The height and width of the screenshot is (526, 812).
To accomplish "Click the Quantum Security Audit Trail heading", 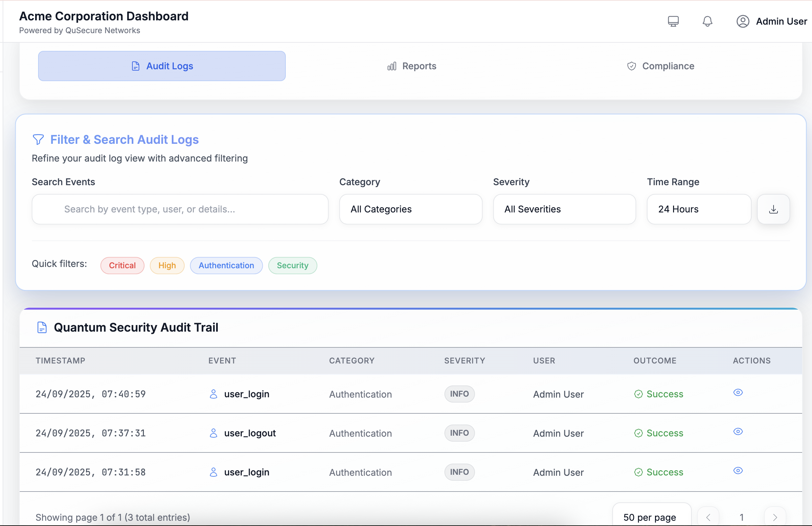I will [x=136, y=327].
